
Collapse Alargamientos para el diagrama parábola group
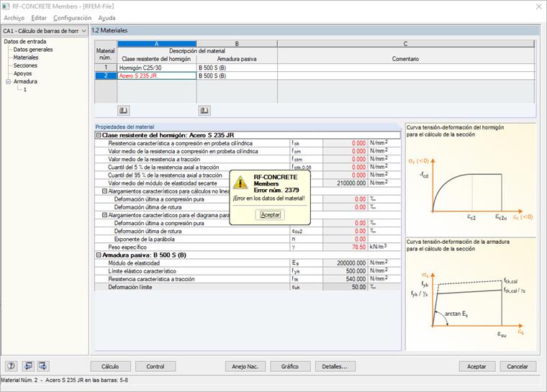[x=104, y=215]
